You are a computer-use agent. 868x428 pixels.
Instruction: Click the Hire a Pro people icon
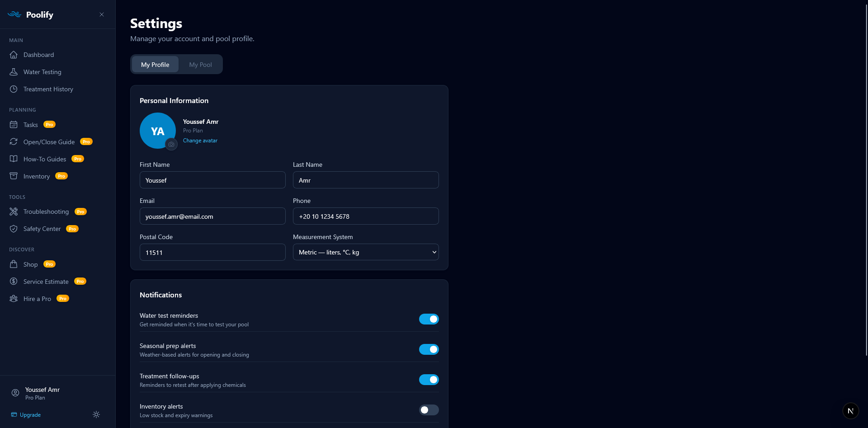click(x=14, y=299)
